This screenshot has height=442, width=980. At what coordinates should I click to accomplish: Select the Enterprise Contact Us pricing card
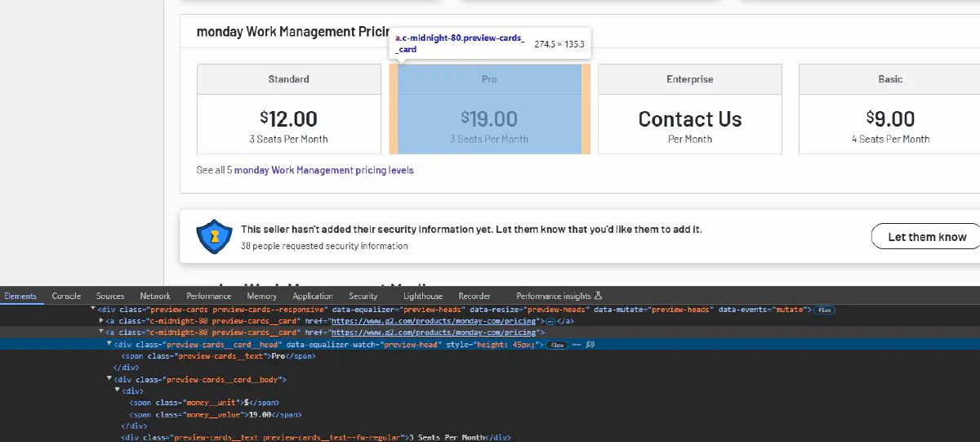pos(689,118)
